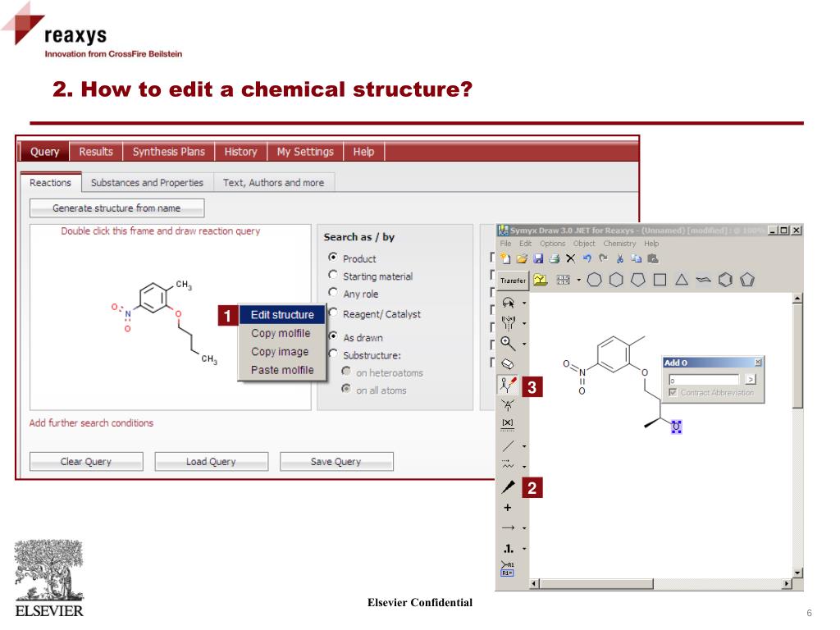
Task: Click the Clear Query button
Action: 86,462
